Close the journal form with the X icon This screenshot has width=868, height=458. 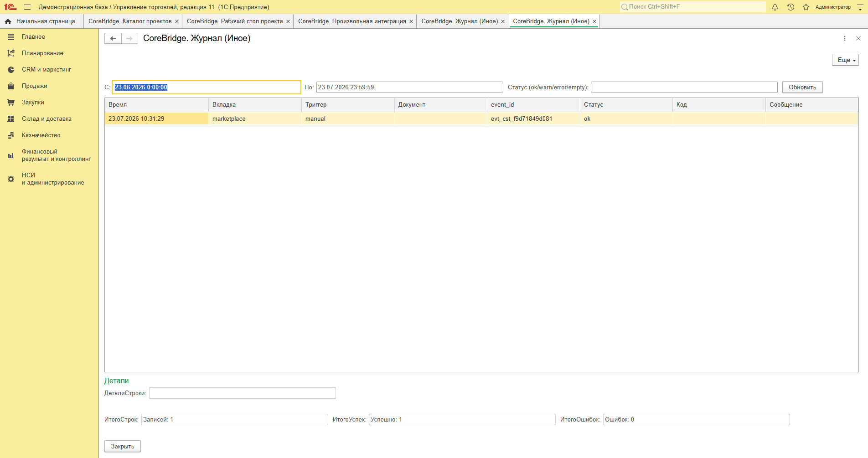tap(858, 38)
